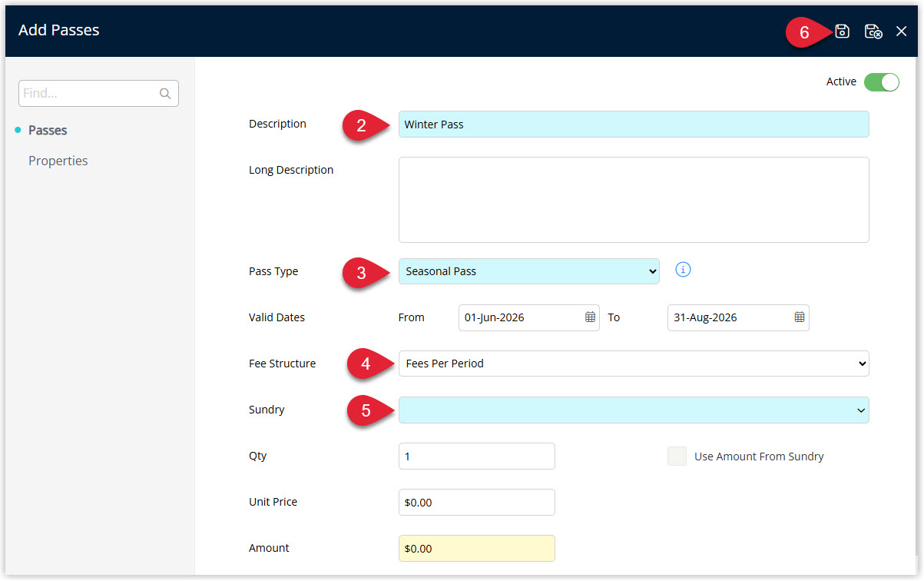Open the To date calendar picker
The width and height of the screenshot is (924, 581).
tap(799, 317)
